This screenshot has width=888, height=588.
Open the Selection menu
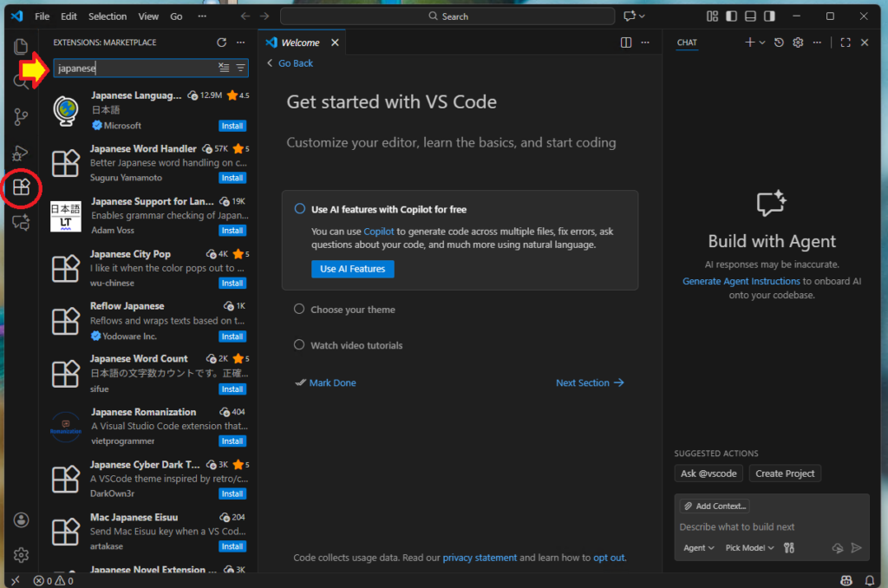pos(107,16)
